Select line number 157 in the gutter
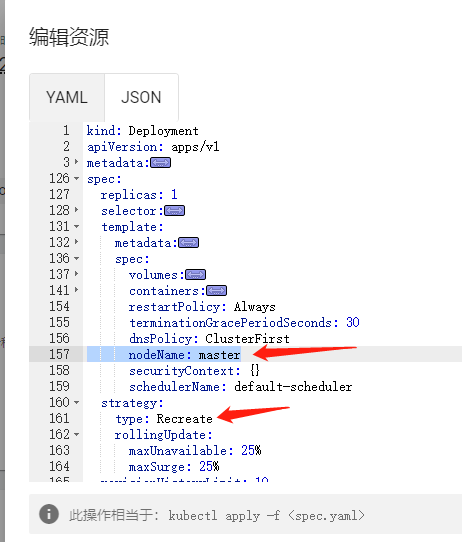462x542 pixels. click(x=59, y=354)
